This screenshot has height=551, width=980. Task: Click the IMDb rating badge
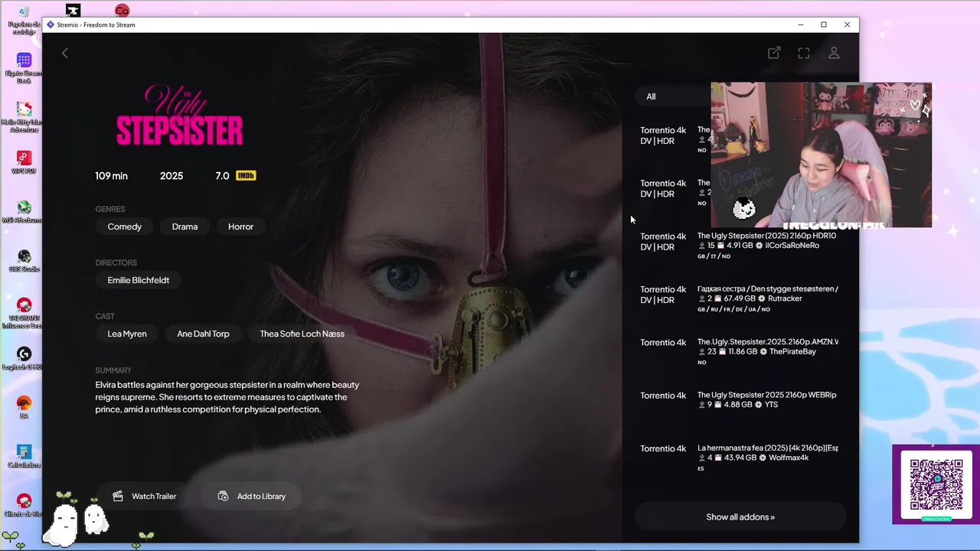246,175
